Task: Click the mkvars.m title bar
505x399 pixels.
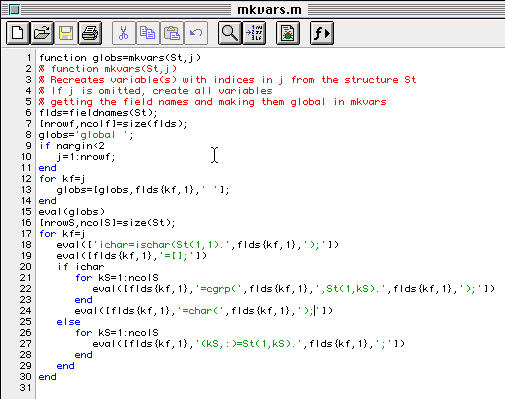Action: (x=269, y=10)
